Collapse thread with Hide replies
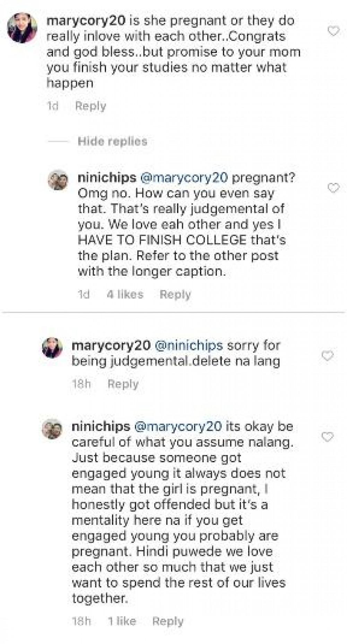347x644 pixels. tap(112, 141)
